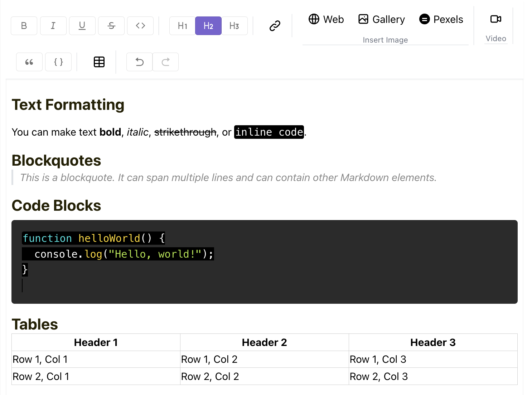The image size is (532, 395).
Task: Select the inline code formatting icon
Action: coord(140,25)
